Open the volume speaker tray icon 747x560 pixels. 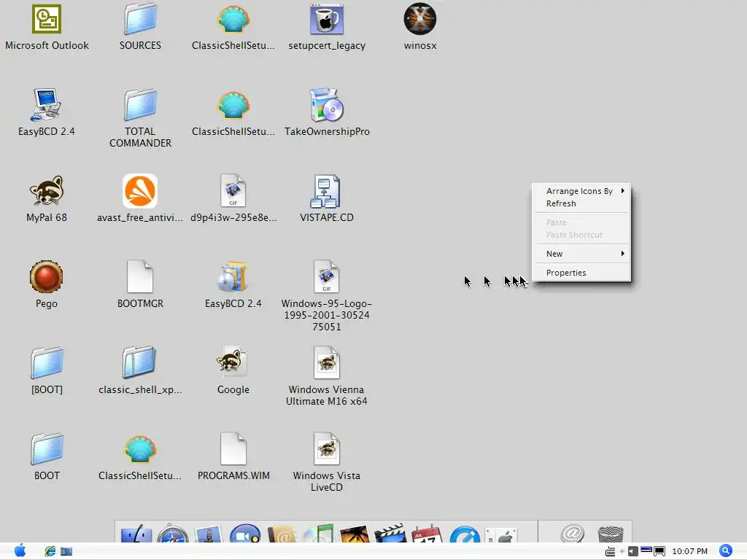pyautogui.click(x=632, y=551)
